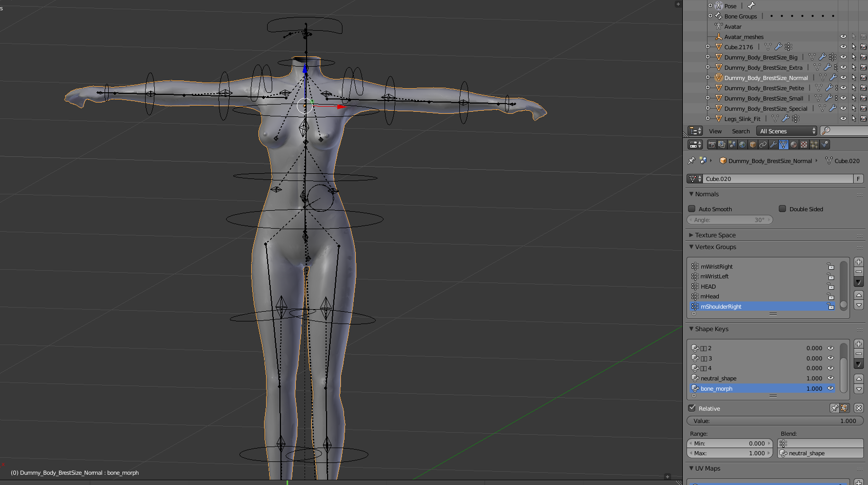Expand the Pose tree item
Viewport: 868px width, 485px height.
[710, 6]
